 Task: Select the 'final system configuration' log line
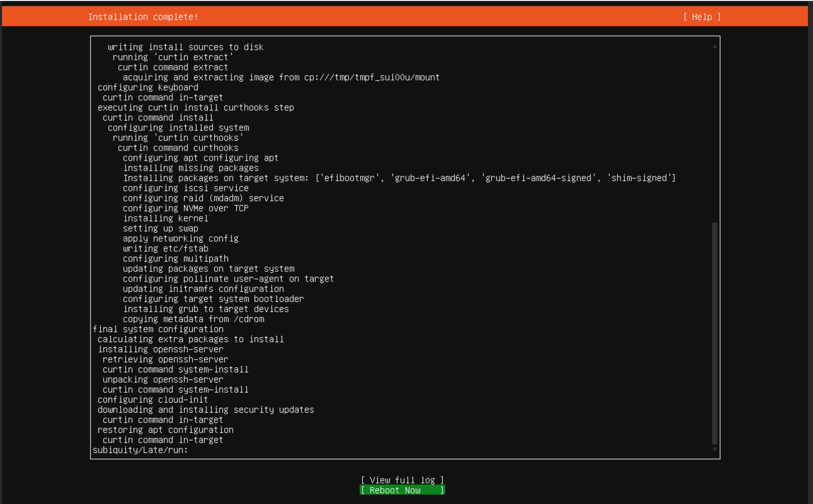pos(158,329)
